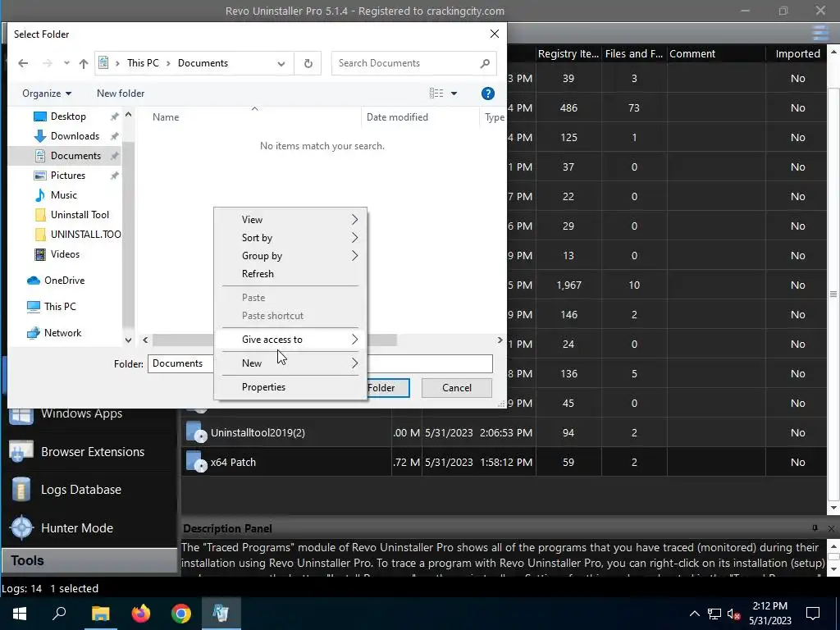Click the Revo list vertical scrollbar down arrow
The height and width of the screenshot is (630, 840).
833,508
